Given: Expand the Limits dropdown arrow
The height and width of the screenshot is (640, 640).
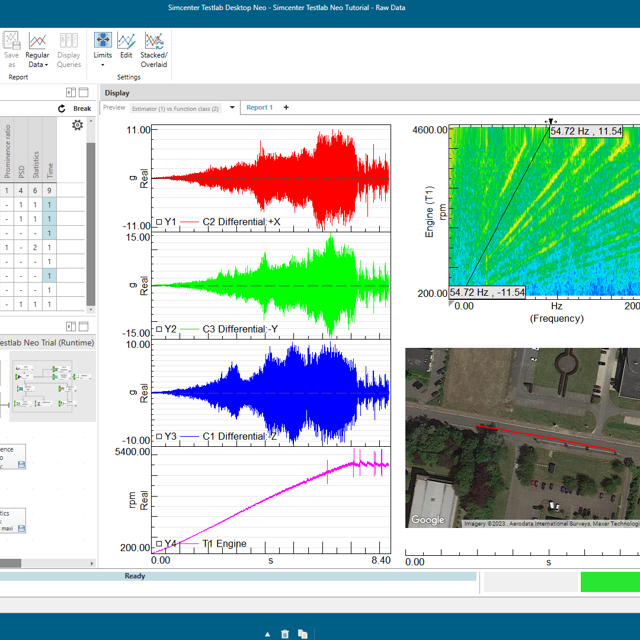Looking at the screenshot, I should pyautogui.click(x=103, y=65).
